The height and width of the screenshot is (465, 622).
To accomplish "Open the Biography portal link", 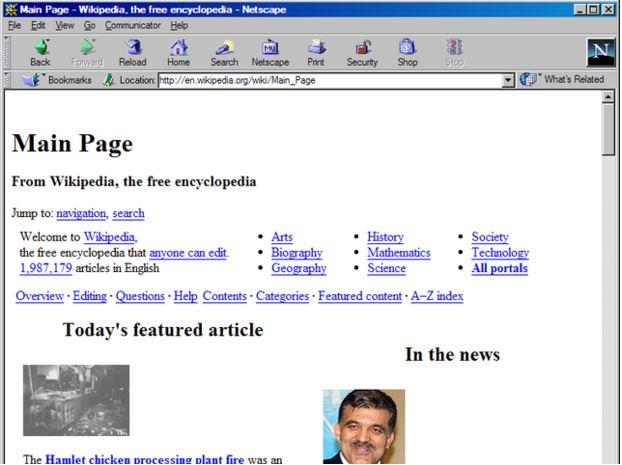I will tap(297, 253).
